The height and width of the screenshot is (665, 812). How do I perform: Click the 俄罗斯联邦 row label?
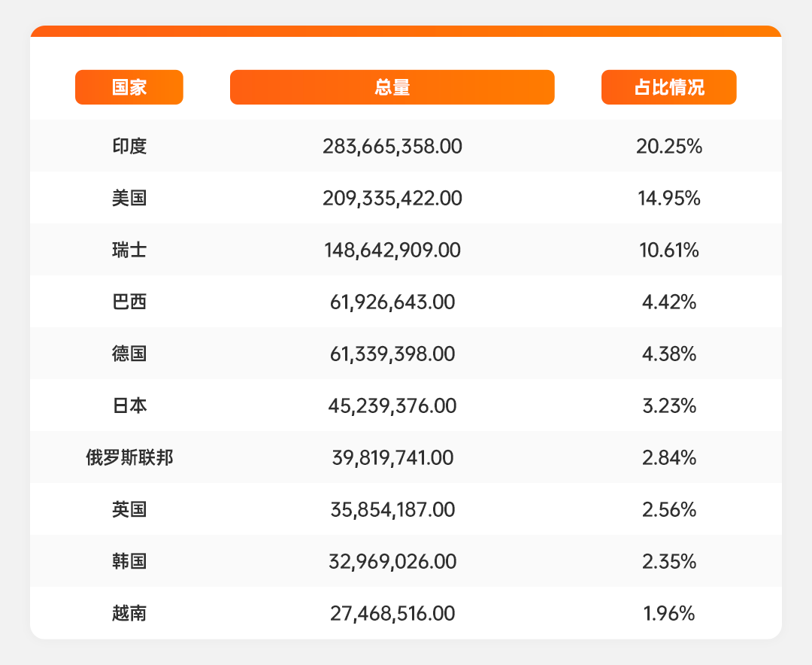pos(129,457)
